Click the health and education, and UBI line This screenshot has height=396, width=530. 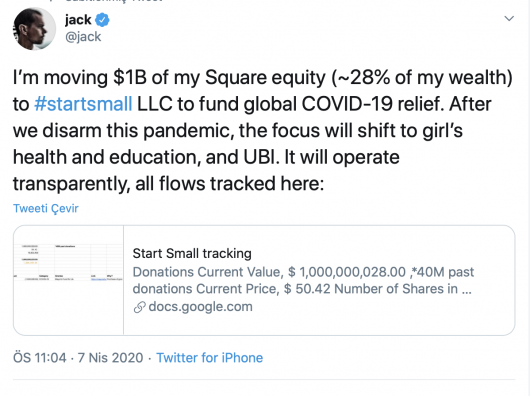pyautogui.click(x=206, y=157)
